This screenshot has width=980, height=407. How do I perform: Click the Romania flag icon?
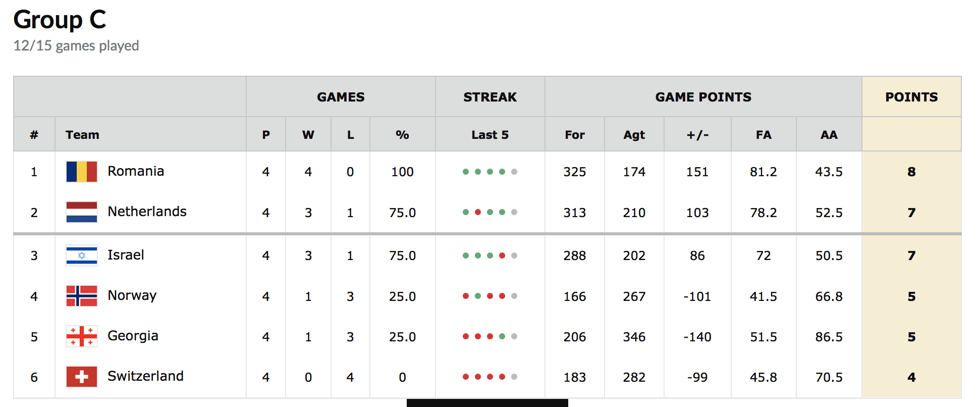point(82,172)
